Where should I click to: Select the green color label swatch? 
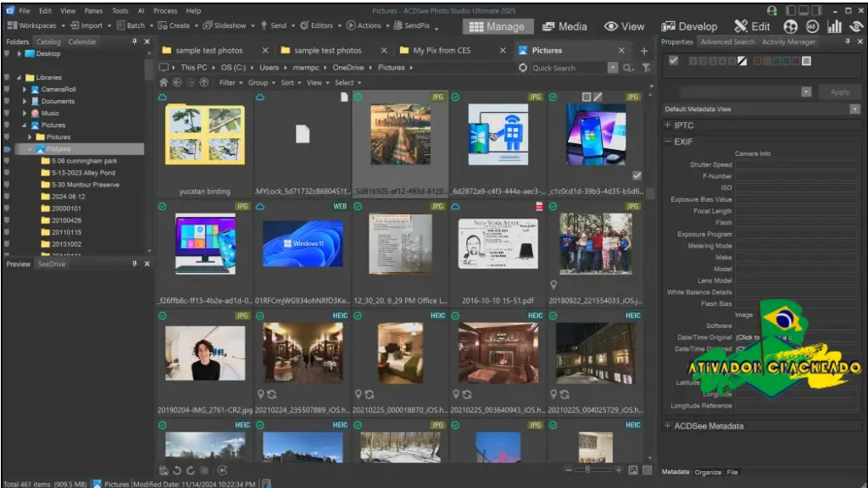coord(777,61)
